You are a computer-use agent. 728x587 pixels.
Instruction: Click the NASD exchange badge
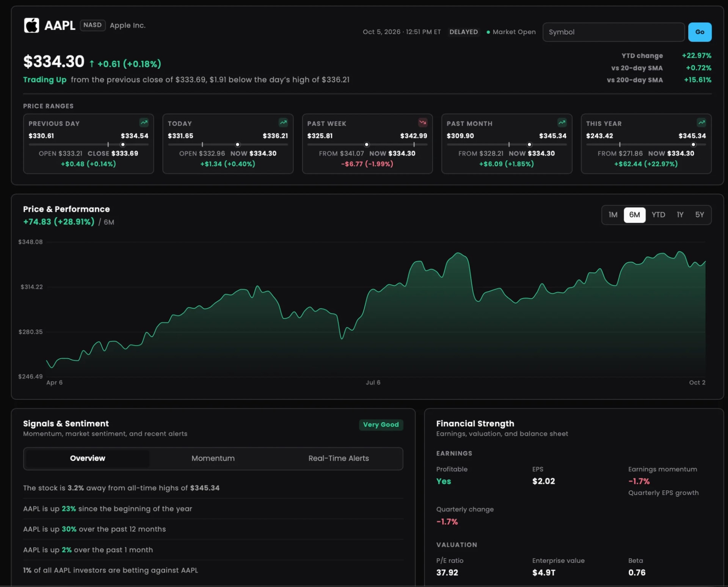tap(93, 25)
